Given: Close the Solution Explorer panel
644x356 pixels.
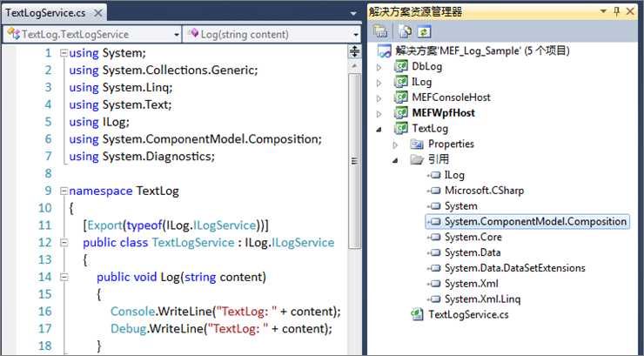Looking at the screenshot, I should pyautogui.click(x=630, y=11).
